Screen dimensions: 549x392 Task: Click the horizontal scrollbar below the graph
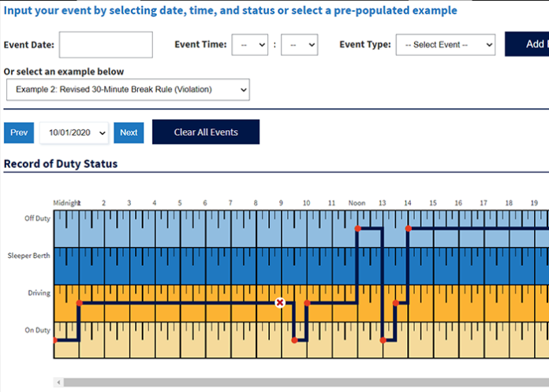pyautogui.click(x=300, y=383)
